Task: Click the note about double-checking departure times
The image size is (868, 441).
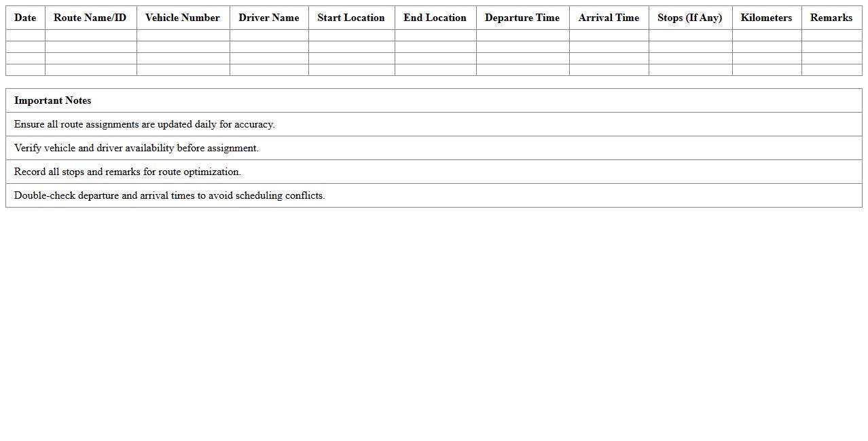Action: pos(170,195)
